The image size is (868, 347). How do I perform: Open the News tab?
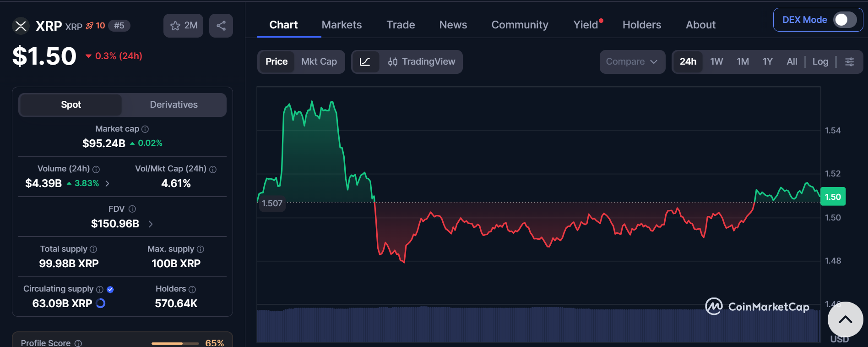(453, 25)
